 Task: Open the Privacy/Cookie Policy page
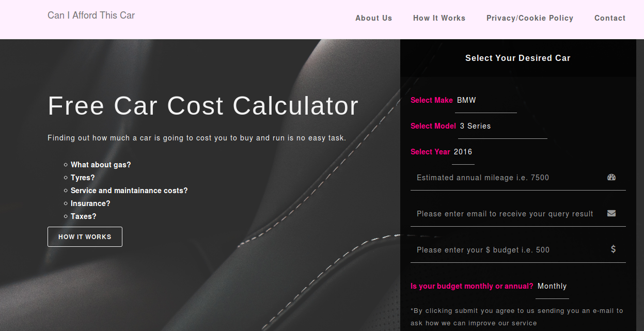click(x=530, y=18)
